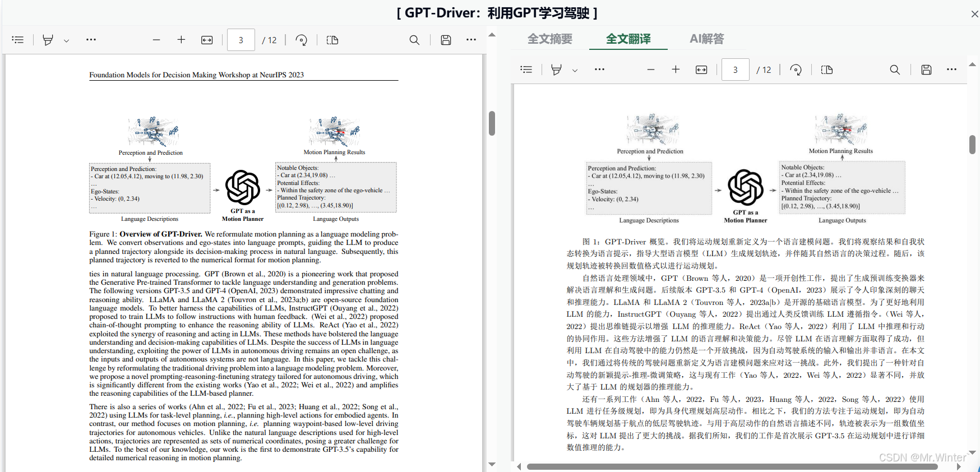980x472 pixels.
Task: Select highlighter tool in right translation toolbar
Action: (x=556, y=70)
